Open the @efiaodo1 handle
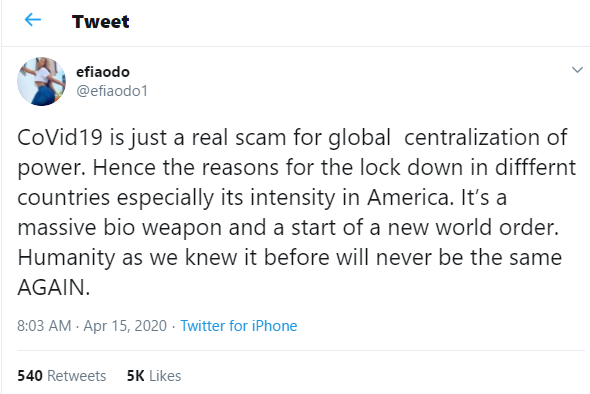Image resolution: width=590 pixels, height=394 pixels. [x=112, y=91]
